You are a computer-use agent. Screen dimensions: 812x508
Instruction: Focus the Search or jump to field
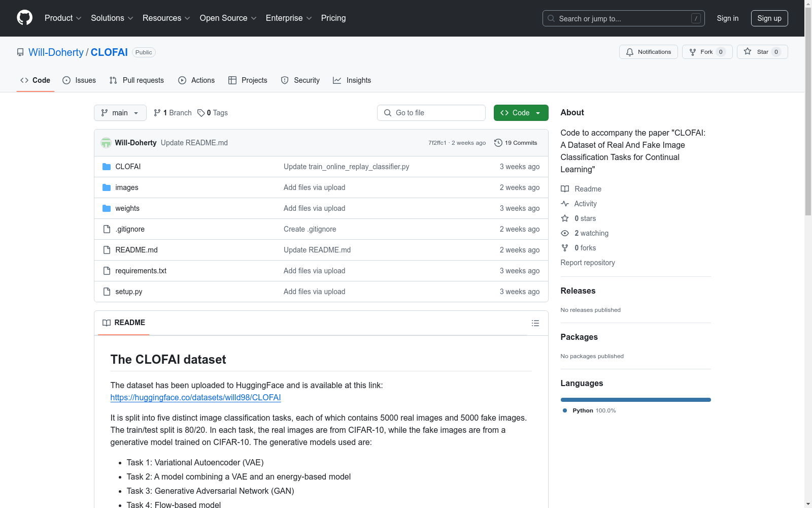(x=623, y=18)
